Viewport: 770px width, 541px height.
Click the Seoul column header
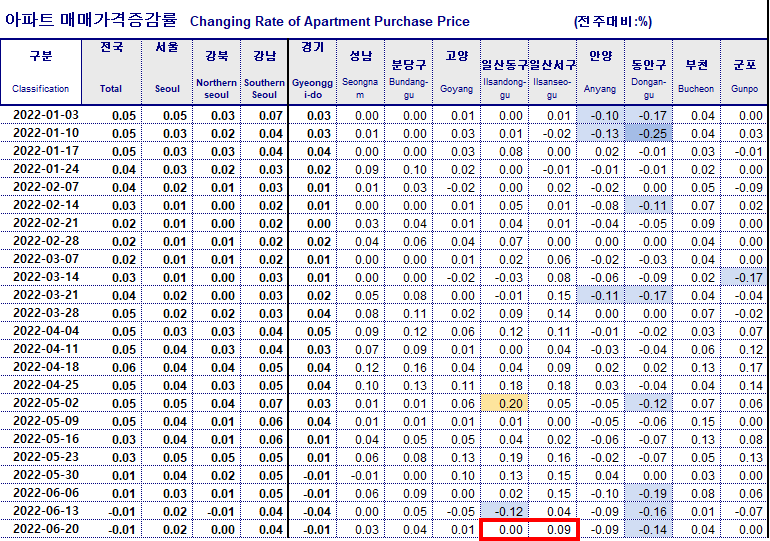coord(167,72)
